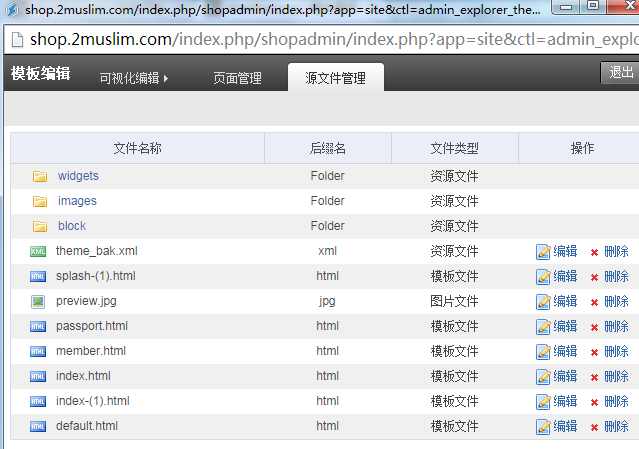Click edit pencil icon for passport.html
The image size is (639, 449).
pos(543,327)
